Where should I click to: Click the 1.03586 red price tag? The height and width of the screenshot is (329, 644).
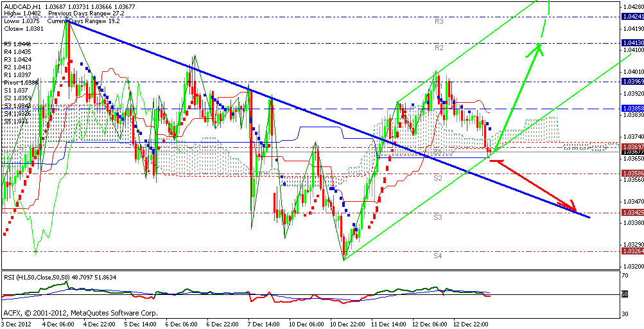(x=632, y=173)
